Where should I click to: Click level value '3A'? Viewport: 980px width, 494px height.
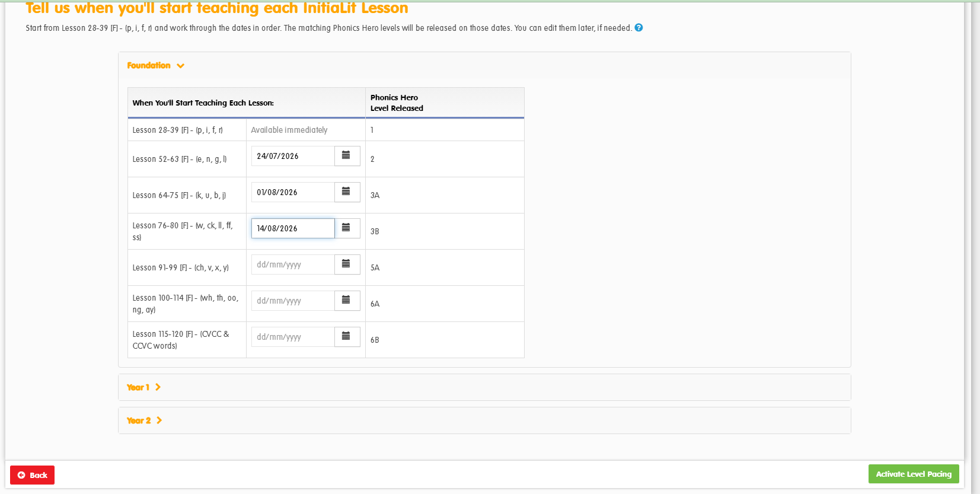[x=375, y=195]
